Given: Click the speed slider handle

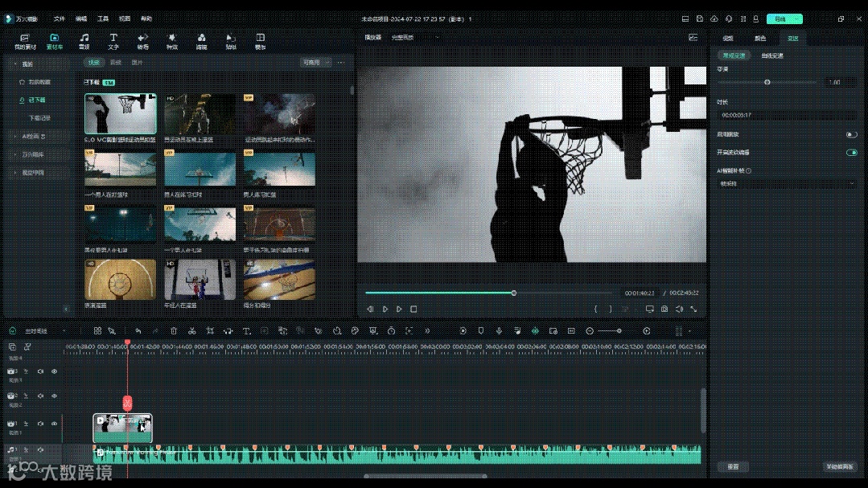Looking at the screenshot, I should click(767, 82).
